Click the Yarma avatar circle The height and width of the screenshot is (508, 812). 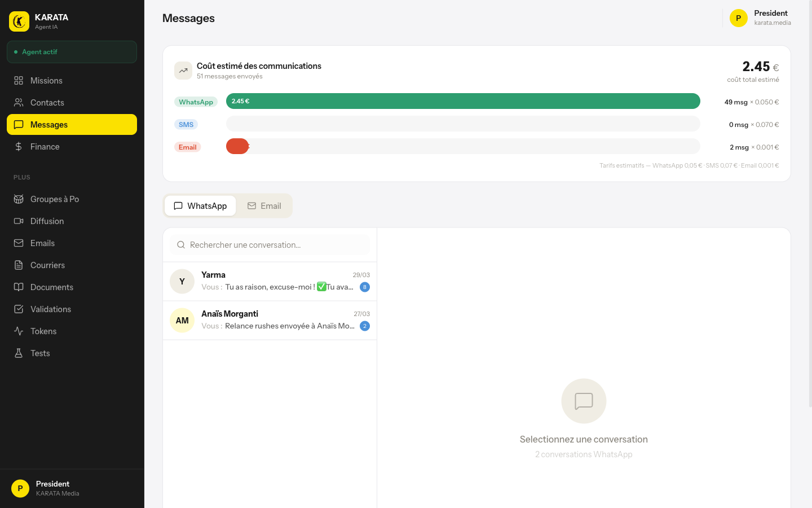coord(182,281)
